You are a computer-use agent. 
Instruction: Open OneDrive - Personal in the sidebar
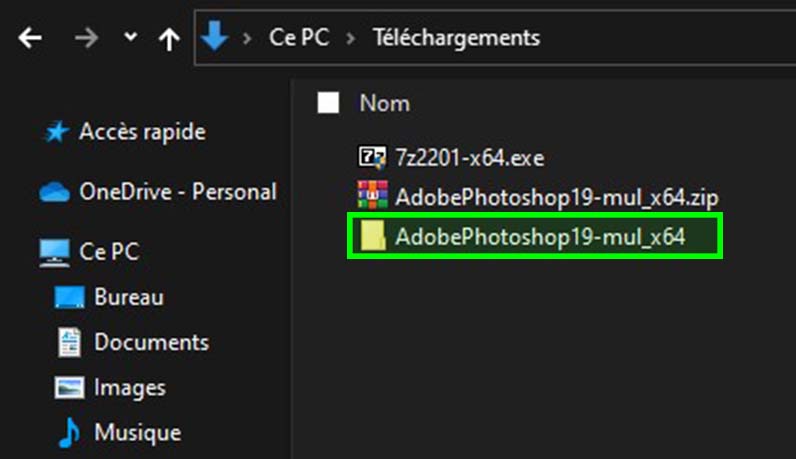tap(177, 191)
